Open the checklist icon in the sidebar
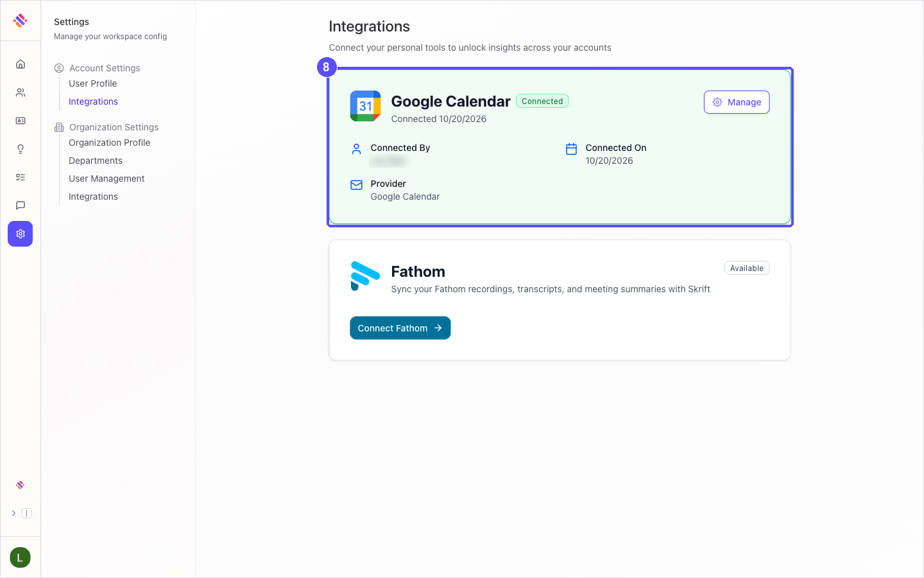The image size is (924, 578). 21,177
